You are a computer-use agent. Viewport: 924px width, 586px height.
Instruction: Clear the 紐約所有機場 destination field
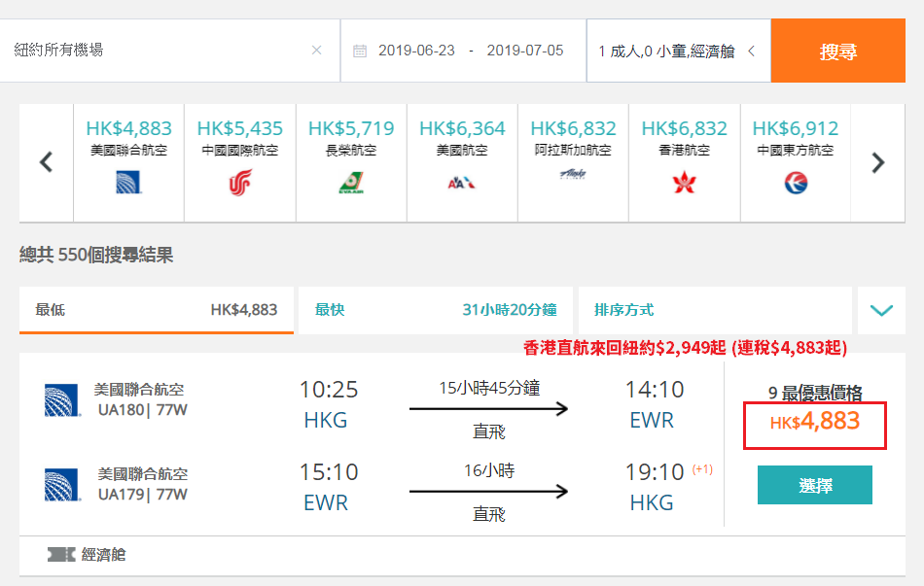tap(316, 51)
